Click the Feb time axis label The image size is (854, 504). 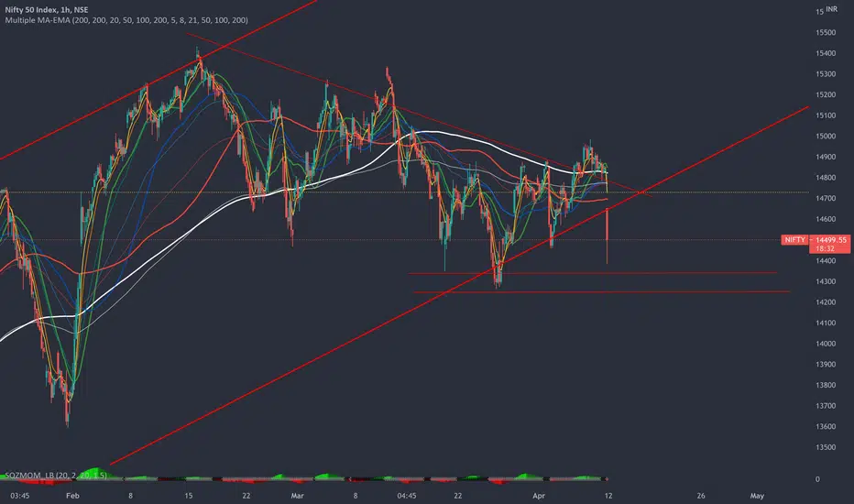coord(72,496)
